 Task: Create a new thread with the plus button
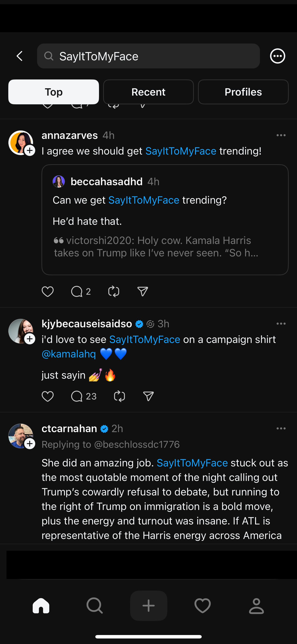click(x=148, y=606)
